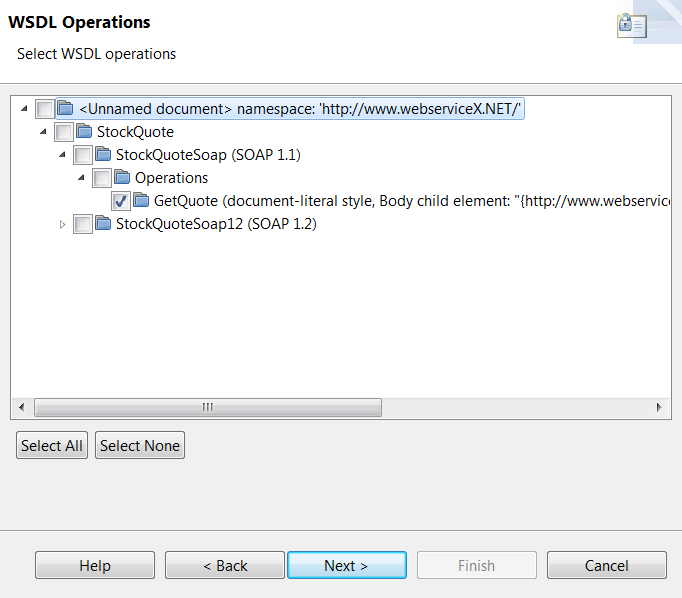Check the StockQuoteSoap (SOAP 1.1) checkbox
The image size is (682, 598).
point(83,155)
